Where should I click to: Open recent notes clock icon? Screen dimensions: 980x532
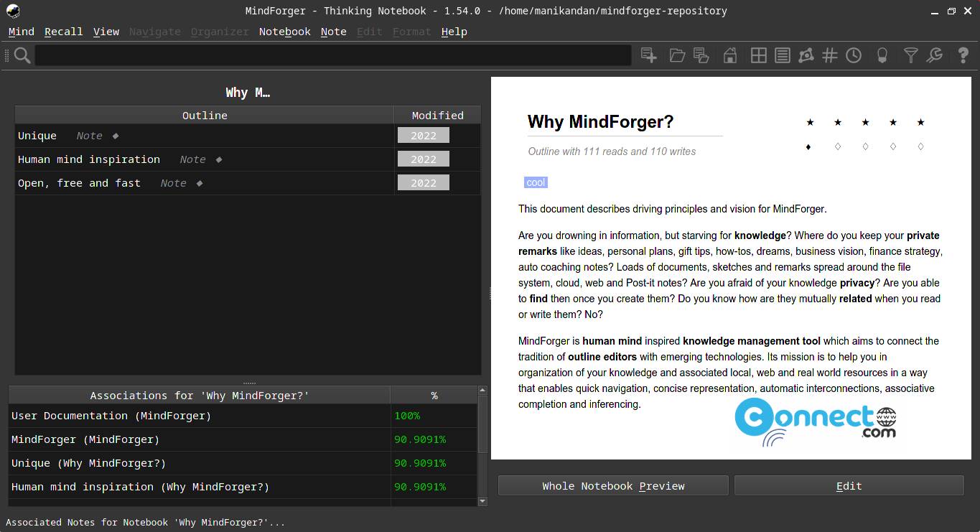[x=854, y=55]
